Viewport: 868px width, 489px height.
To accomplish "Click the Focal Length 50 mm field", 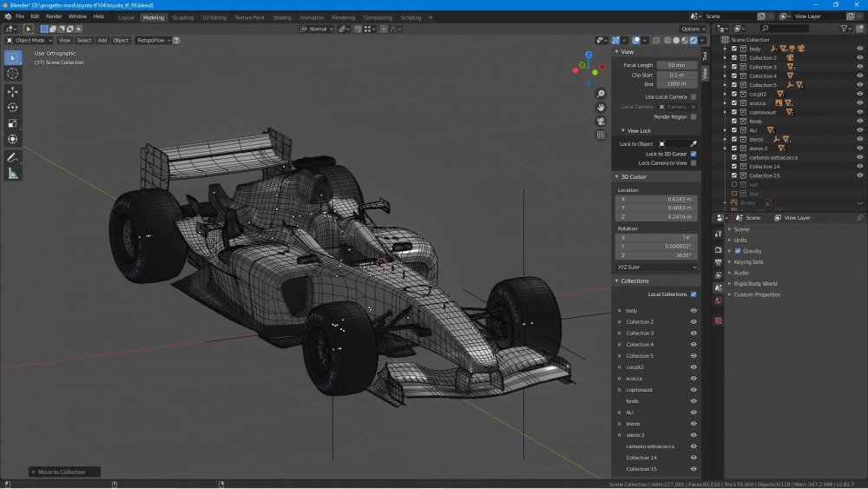I will 676,65.
